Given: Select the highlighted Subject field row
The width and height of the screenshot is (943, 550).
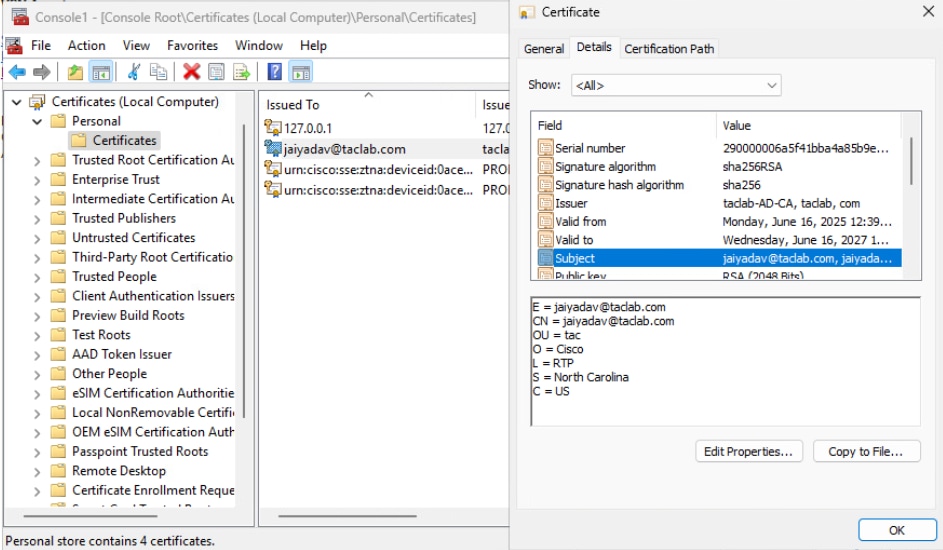Looking at the screenshot, I should pyautogui.click(x=719, y=258).
